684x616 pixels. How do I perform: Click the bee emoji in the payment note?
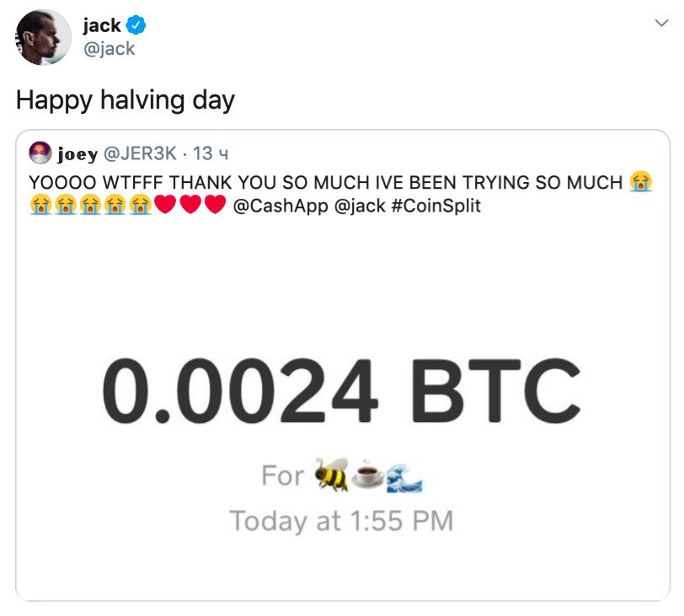tap(329, 476)
